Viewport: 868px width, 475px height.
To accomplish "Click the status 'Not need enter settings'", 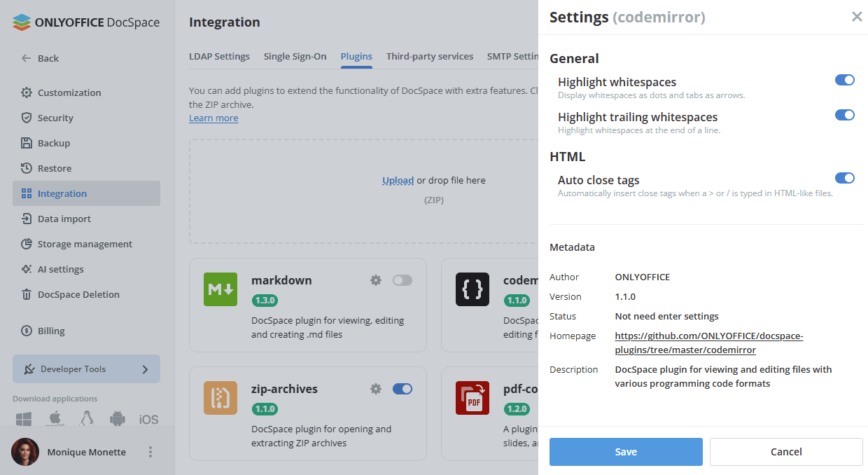I will (667, 316).
